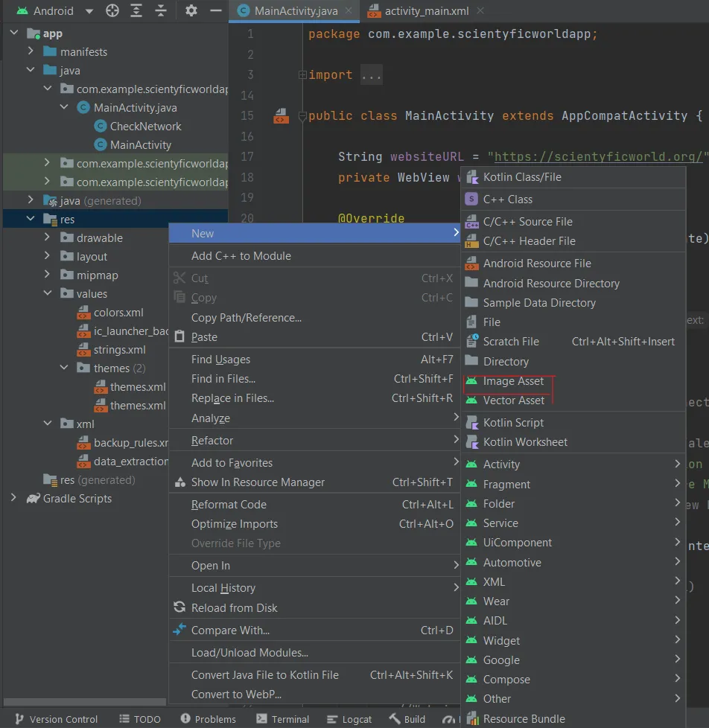Expand the drawable folder

pos(47,237)
